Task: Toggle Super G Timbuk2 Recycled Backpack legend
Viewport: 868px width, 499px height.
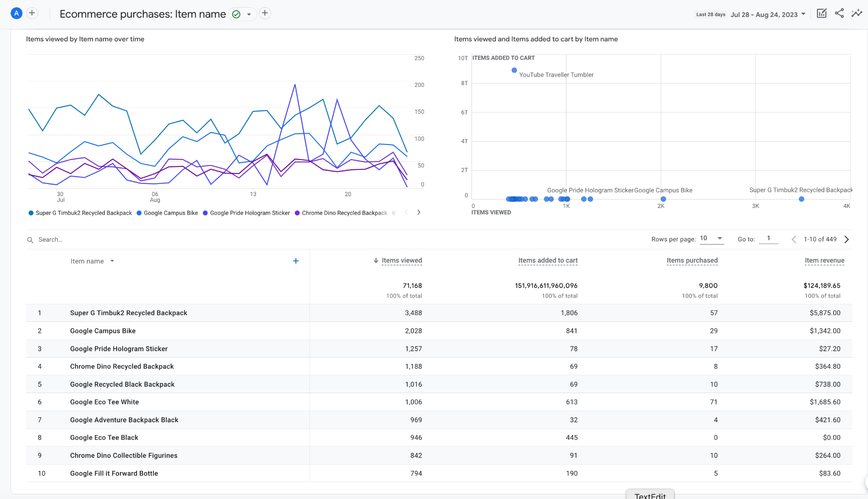Action: tap(80, 213)
